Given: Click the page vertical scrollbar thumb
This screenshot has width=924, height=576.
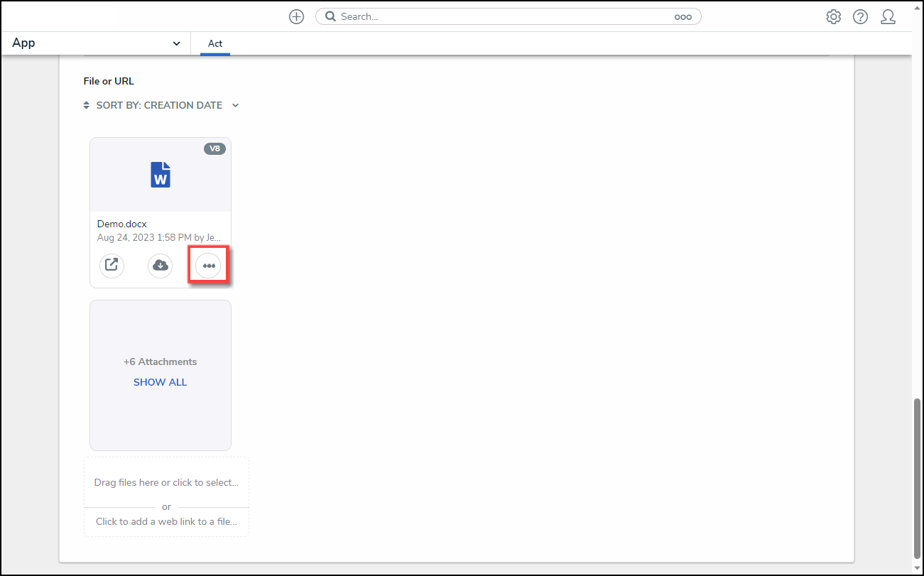Looking at the screenshot, I should 918,478.
